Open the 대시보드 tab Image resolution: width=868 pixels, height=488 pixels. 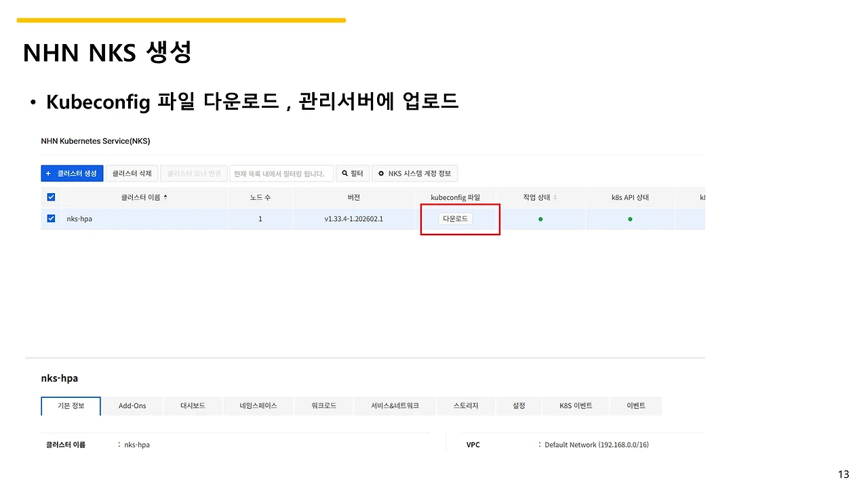tap(193, 406)
